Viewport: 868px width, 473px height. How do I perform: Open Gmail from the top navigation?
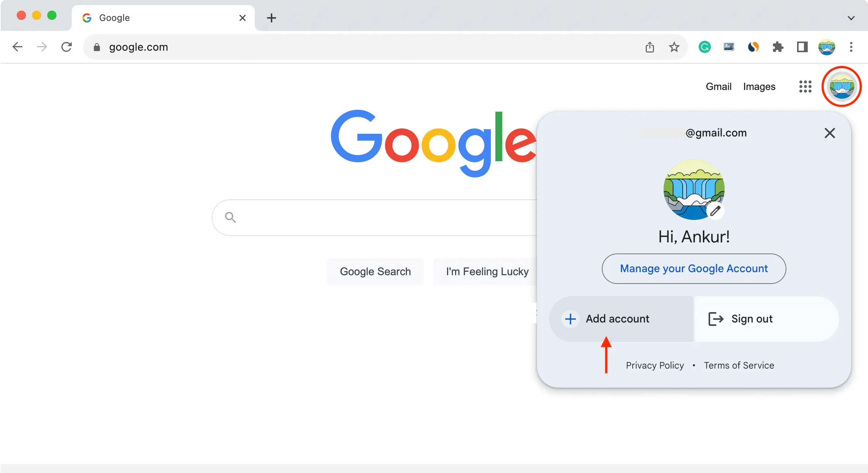point(718,86)
